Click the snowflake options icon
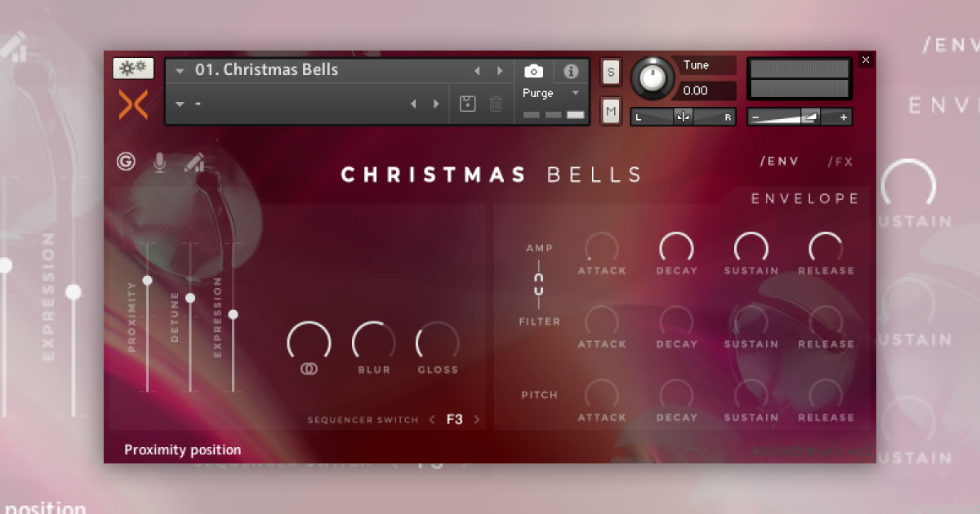The width and height of the screenshot is (980, 514). click(131, 68)
